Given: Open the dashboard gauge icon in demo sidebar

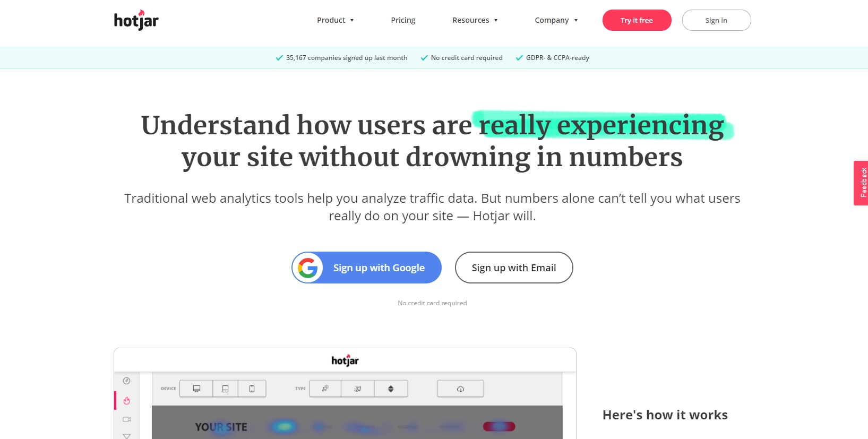Looking at the screenshot, I should pyautogui.click(x=126, y=381).
